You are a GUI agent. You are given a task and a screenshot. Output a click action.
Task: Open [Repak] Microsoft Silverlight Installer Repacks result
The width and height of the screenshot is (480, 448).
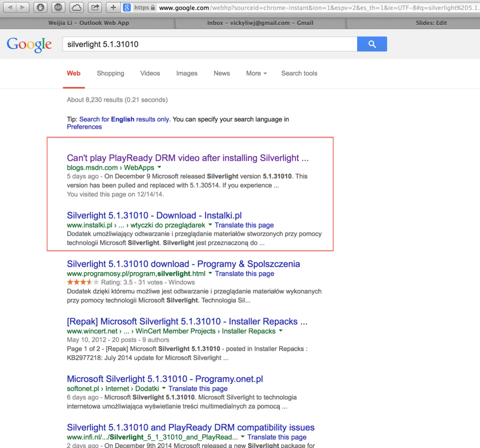(x=187, y=321)
